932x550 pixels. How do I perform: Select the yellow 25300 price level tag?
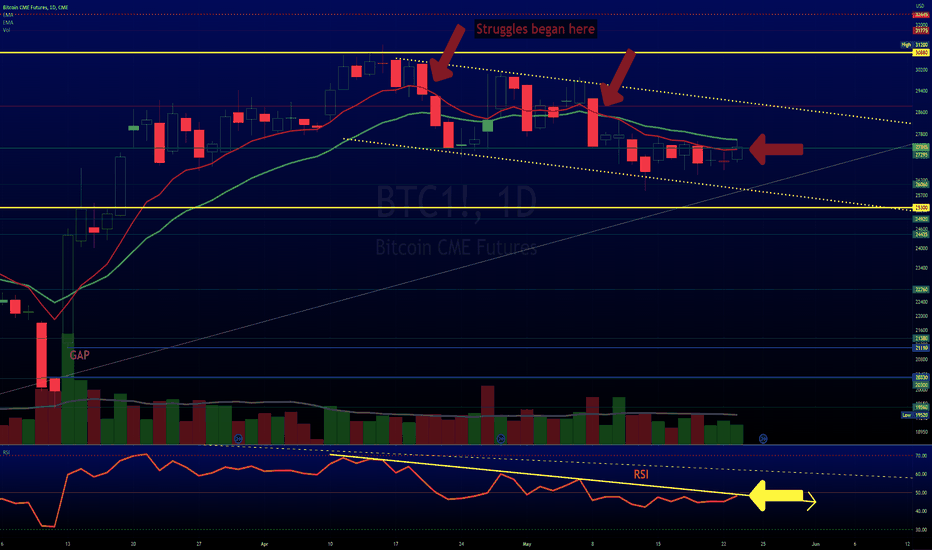[x=921, y=208]
